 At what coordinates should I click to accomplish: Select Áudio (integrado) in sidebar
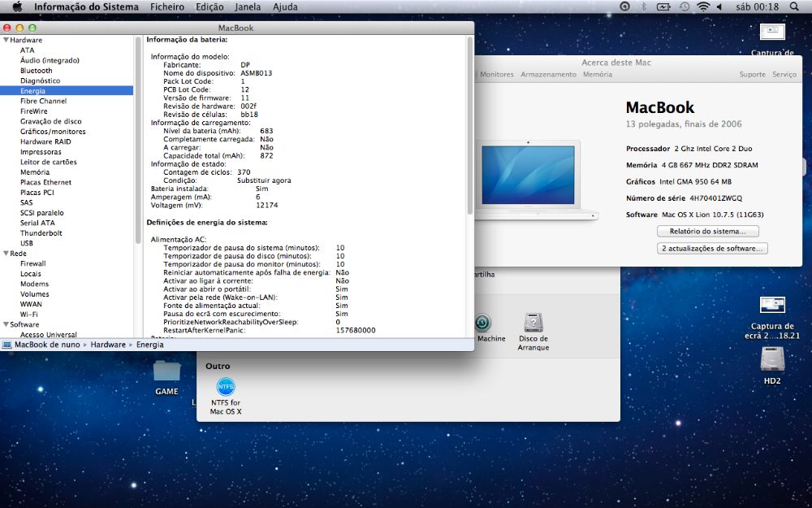coord(50,61)
